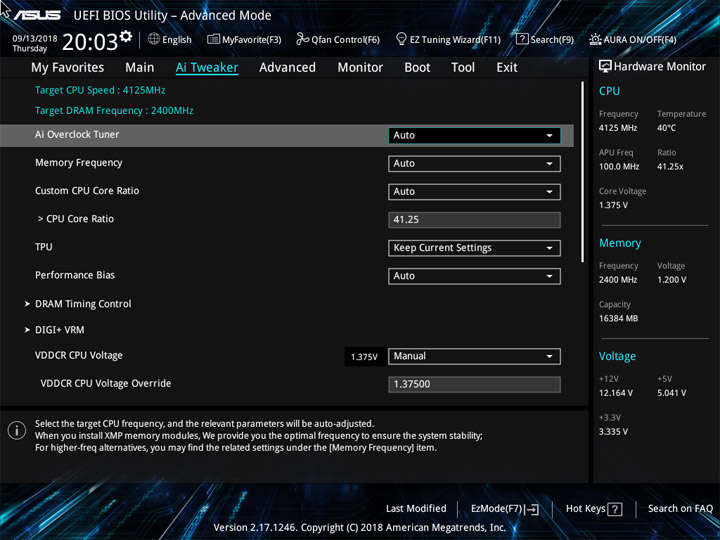Switch to the My Favorites tab

click(x=68, y=68)
